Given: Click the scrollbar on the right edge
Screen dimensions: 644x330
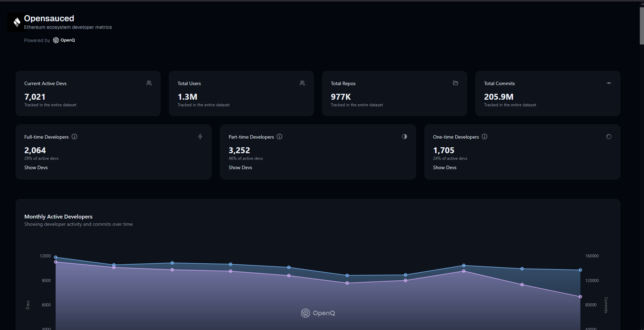Looking at the screenshot, I should point(641,24).
